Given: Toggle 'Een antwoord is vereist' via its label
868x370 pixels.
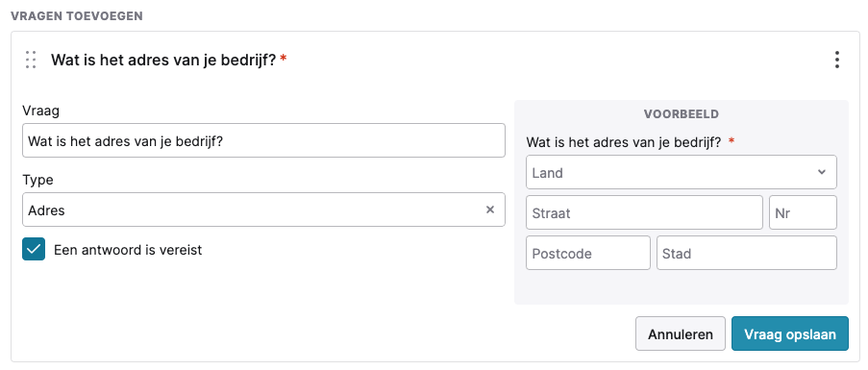Looking at the screenshot, I should point(128,250).
